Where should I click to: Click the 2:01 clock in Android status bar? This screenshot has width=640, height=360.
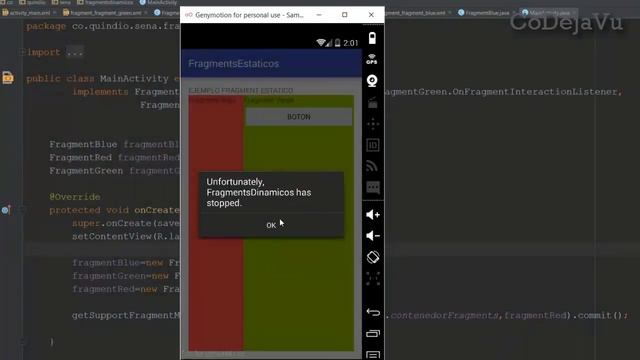coord(351,43)
